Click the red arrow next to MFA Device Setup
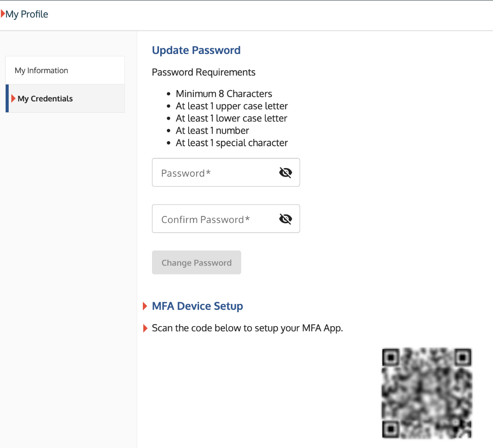493x448 pixels. (x=145, y=306)
